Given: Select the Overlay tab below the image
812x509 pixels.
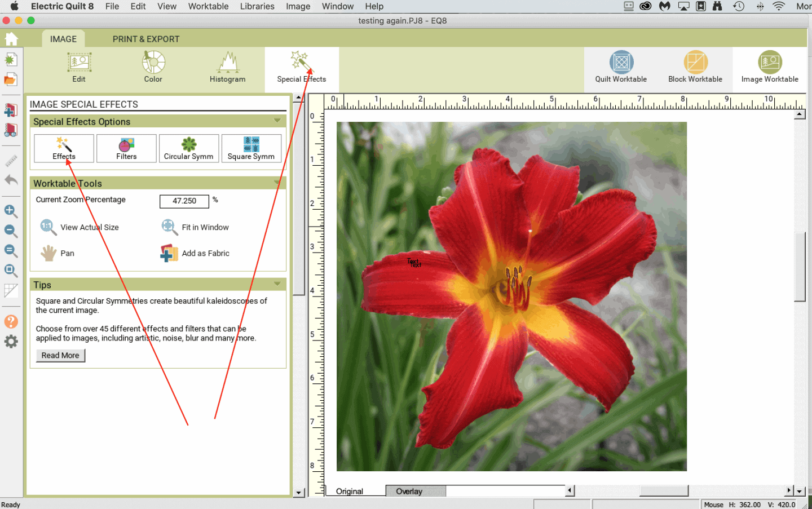Looking at the screenshot, I should pos(409,492).
